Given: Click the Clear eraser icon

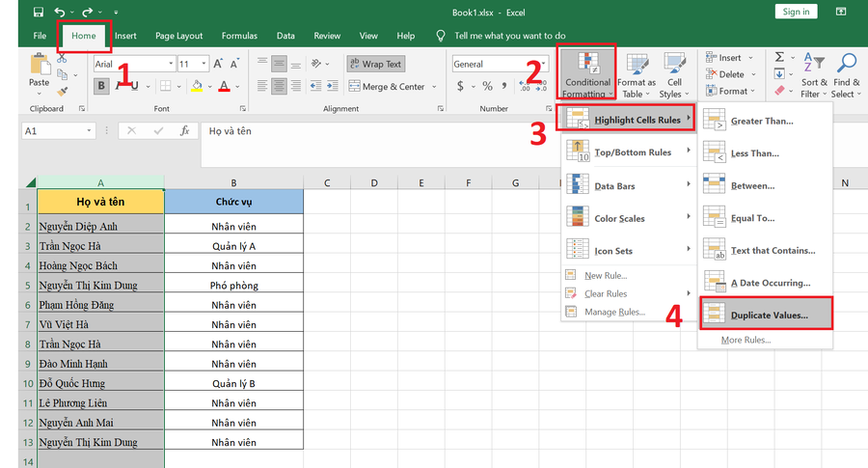Looking at the screenshot, I should tap(779, 91).
